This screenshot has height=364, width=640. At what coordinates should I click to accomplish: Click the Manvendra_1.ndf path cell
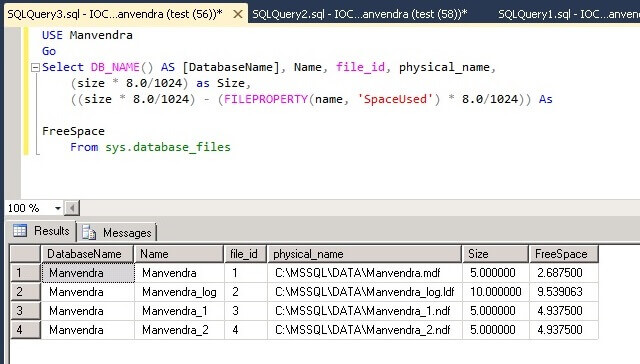coord(365,311)
